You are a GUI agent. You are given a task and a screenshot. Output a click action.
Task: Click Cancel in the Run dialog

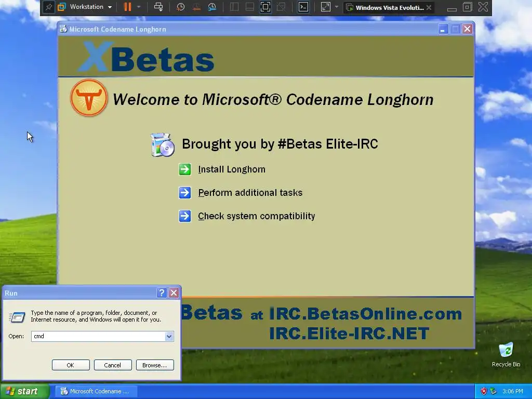point(113,365)
